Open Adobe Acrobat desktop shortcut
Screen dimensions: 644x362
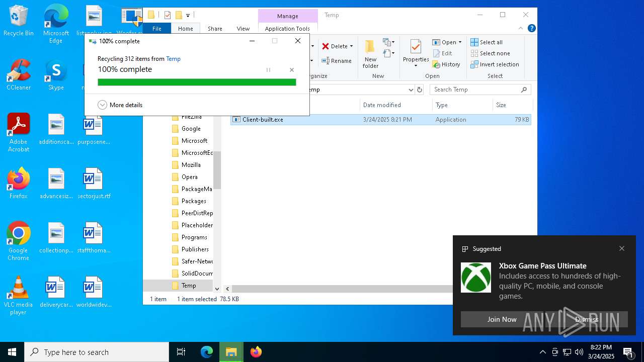[19, 132]
